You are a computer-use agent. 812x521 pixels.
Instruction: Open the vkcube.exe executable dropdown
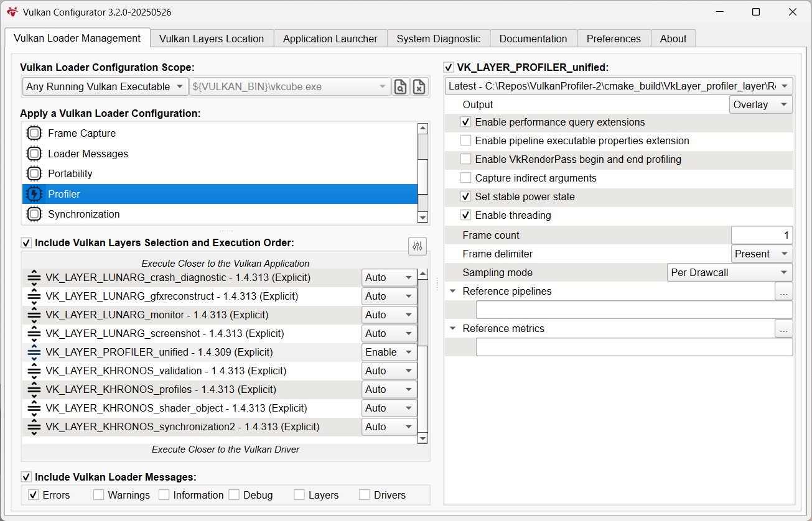click(290, 86)
